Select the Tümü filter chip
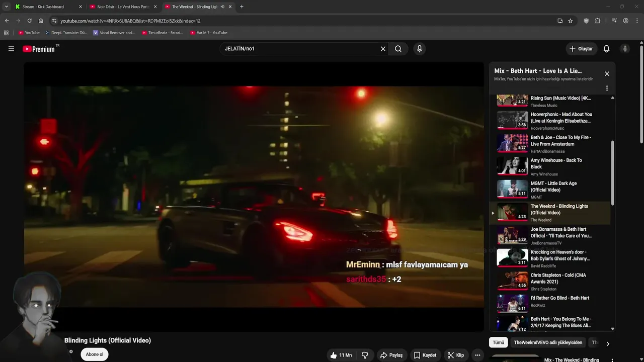This screenshot has height=362, width=644. [498, 342]
